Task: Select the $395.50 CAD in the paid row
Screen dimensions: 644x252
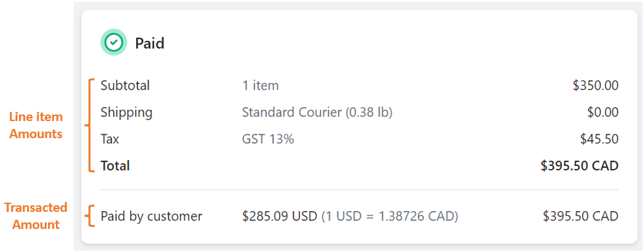Action: point(581,216)
